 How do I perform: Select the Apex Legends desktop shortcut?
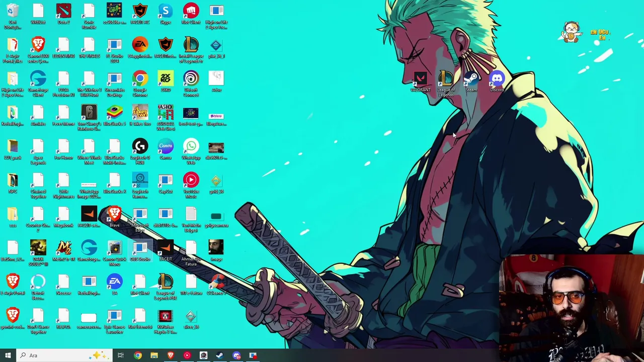coord(38,151)
